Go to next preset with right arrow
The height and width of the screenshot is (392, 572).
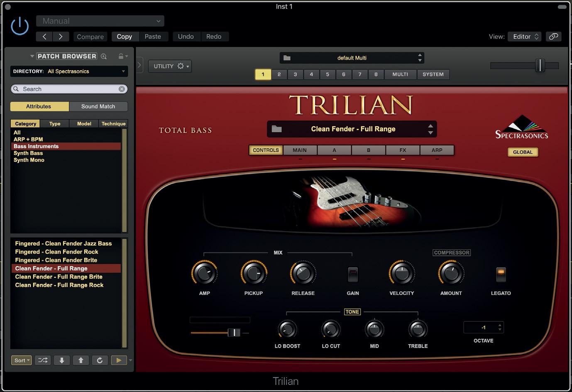(61, 37)
